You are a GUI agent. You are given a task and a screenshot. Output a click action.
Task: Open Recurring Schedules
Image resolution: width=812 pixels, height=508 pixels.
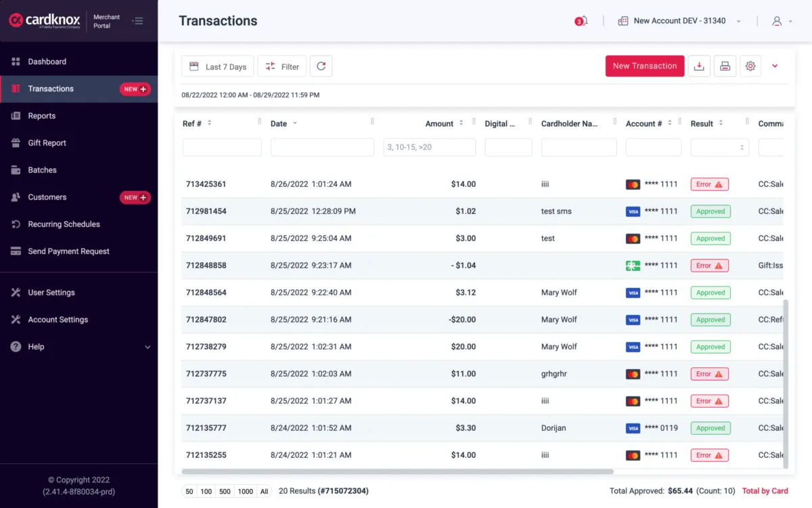pyautogui.click(x=78, y=224)
